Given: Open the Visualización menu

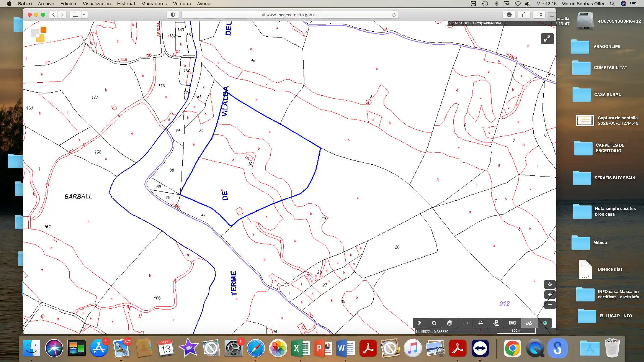Looking at the screenshot, I should point(97,4).
